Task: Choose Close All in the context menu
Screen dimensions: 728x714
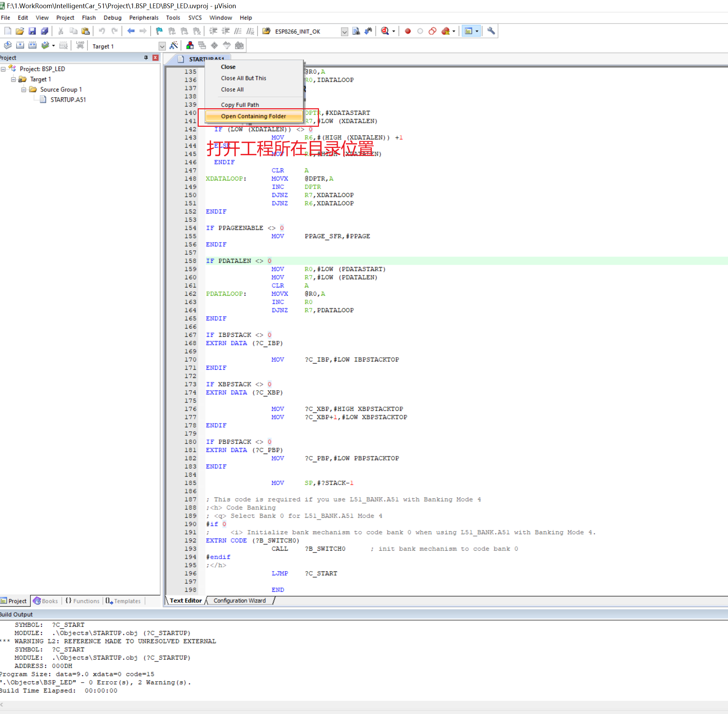Action: pos(254,89)
